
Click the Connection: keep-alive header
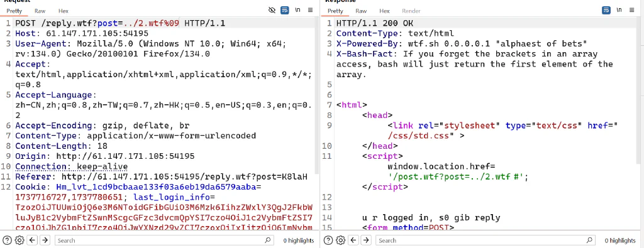click(72, 166)
